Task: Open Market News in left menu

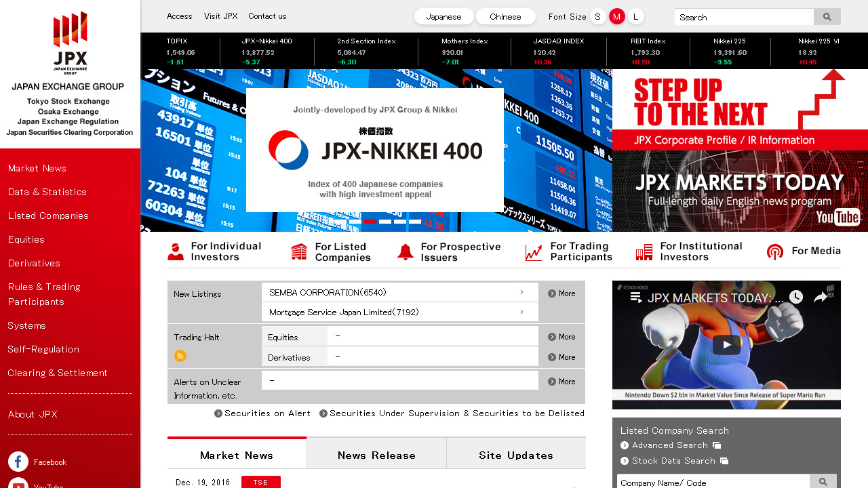Action: [37, 168]
